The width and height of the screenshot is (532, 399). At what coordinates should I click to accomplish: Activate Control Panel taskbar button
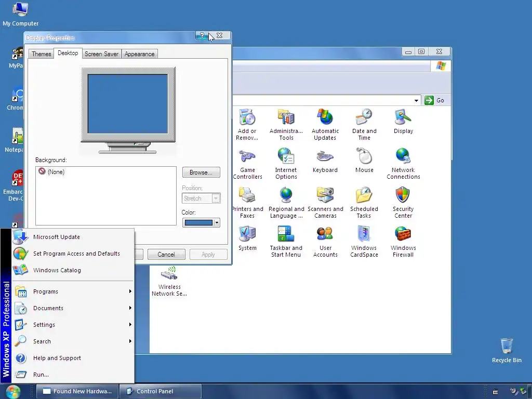coord(161,391)
